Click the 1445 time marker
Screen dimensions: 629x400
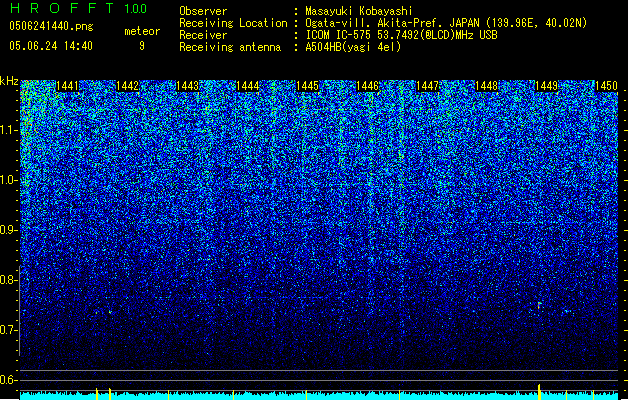[x=307, y=86]
